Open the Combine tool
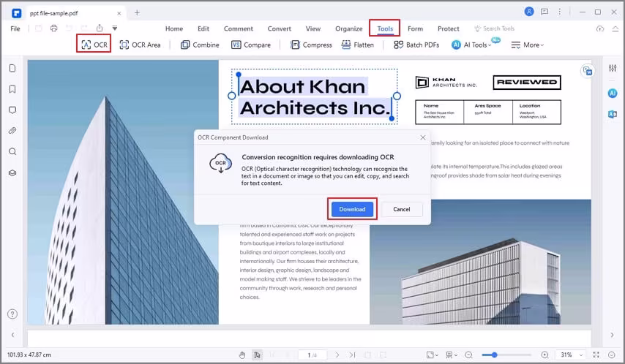Screen dimensions: 625x364 point(200,45)
